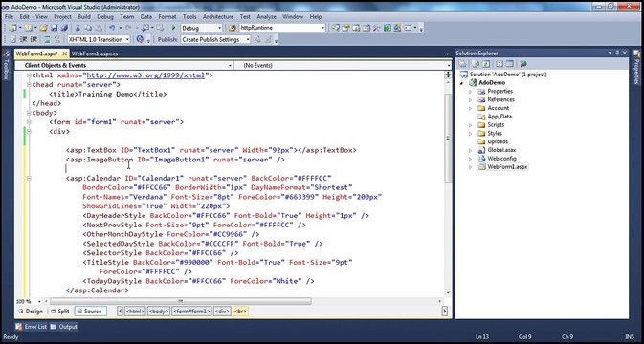Image resolution: width=644 pixels, height=344 pixels.
Task: Open the File menu
Action: [9, 17]
